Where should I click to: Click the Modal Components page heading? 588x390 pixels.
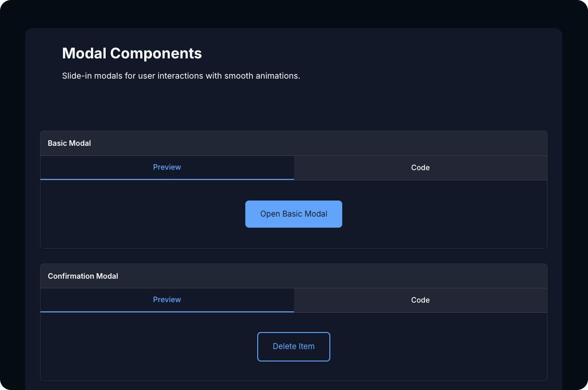coord(132,53)
